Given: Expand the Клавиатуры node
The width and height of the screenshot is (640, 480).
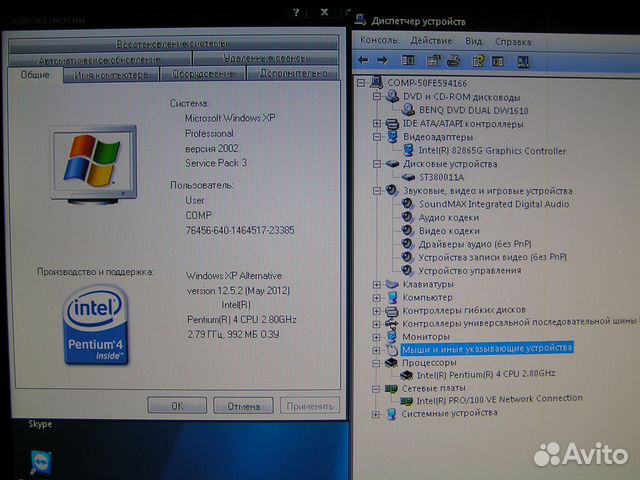Looking at the screenshot, I should point(376,284).
